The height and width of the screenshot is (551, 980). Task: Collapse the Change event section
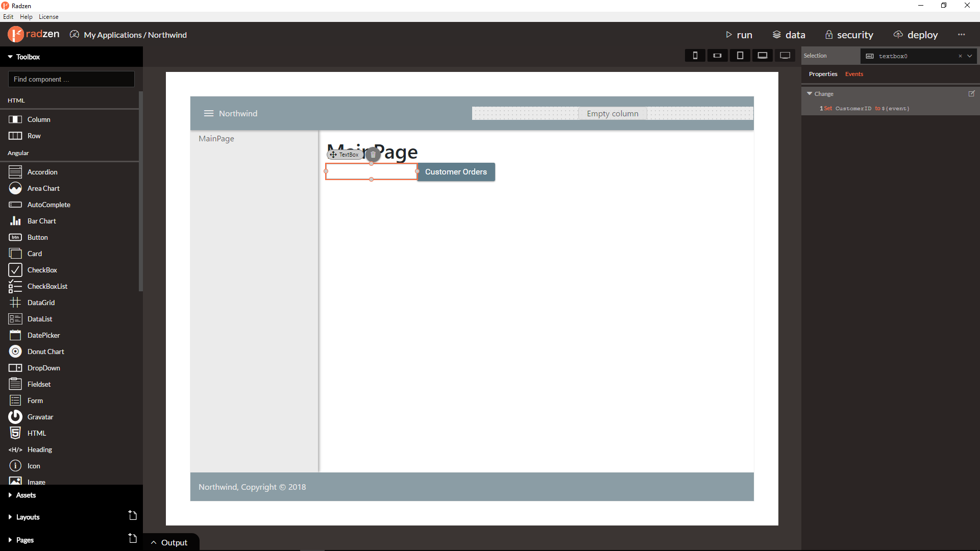coord(810,93)
